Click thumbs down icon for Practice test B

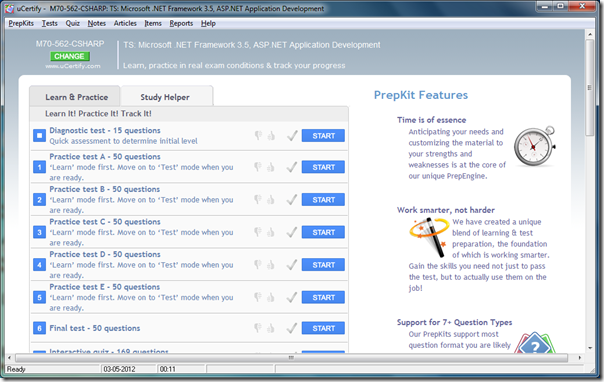point(258,199)
